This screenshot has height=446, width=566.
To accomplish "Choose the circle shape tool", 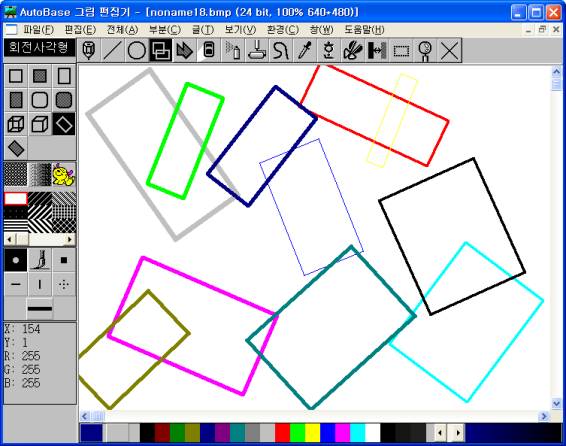I will (x=137, y=51).
